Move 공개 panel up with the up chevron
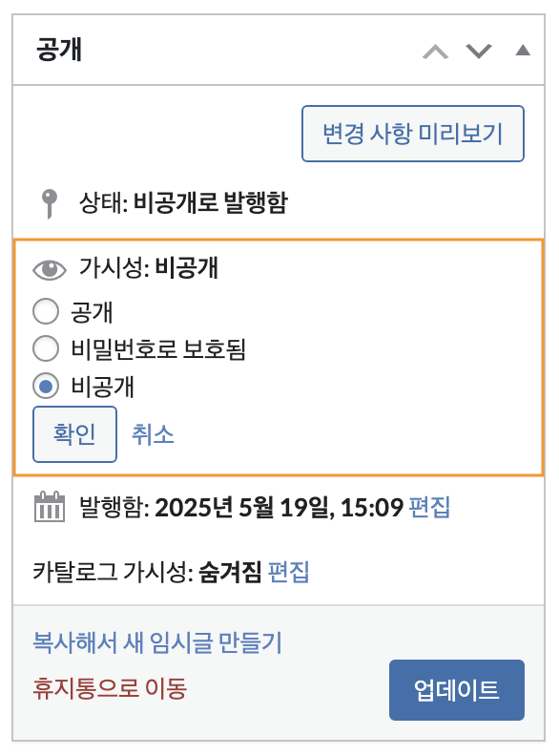Viewport: 559px width, 756px height. [x=435, y=52]
